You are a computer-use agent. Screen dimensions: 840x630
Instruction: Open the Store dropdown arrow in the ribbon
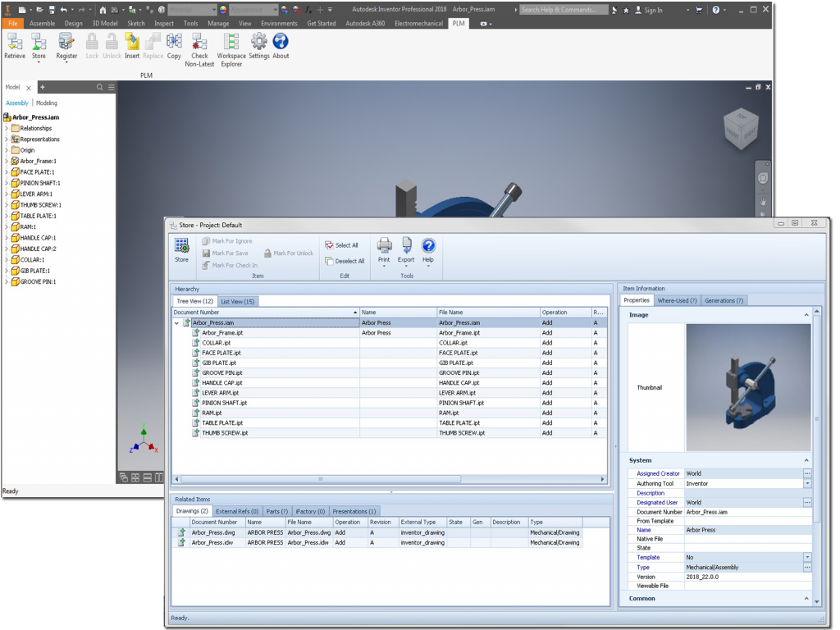(x=39, y=62)
